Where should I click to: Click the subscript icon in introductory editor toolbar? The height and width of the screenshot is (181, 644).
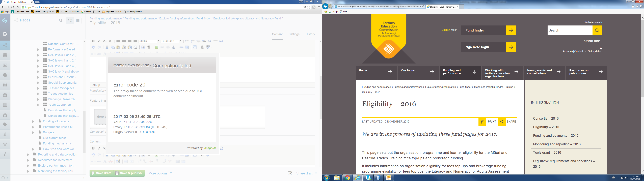click(105, 41)
